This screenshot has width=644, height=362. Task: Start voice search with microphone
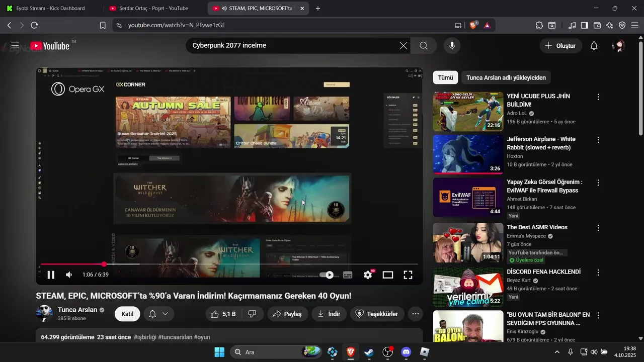click(x=452, y=46)
